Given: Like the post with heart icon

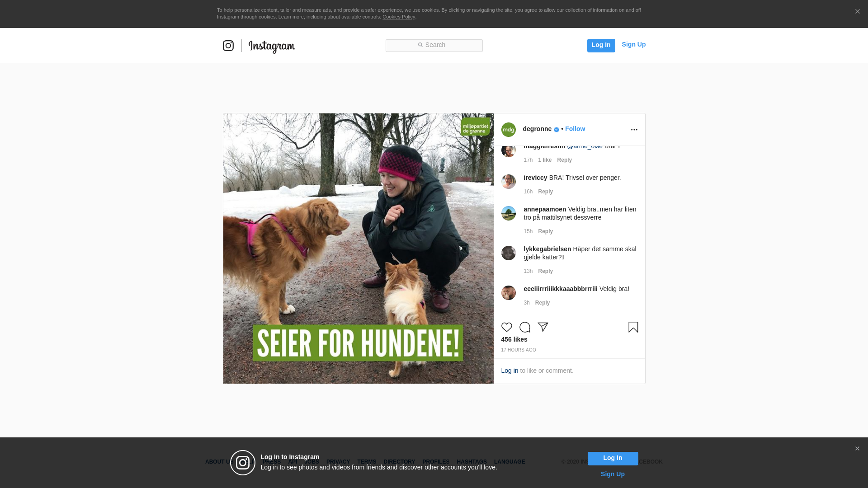Looking at the screenshot, I should [506, 327].
